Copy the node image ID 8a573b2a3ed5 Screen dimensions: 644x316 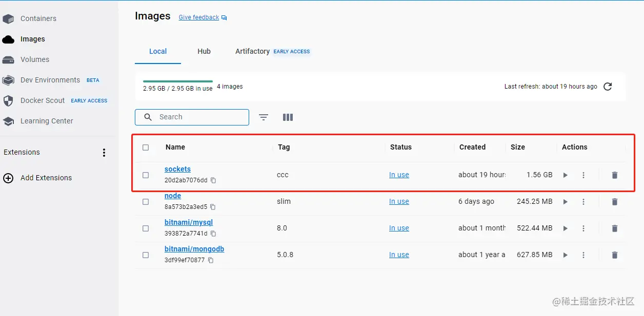click(213, 207)
